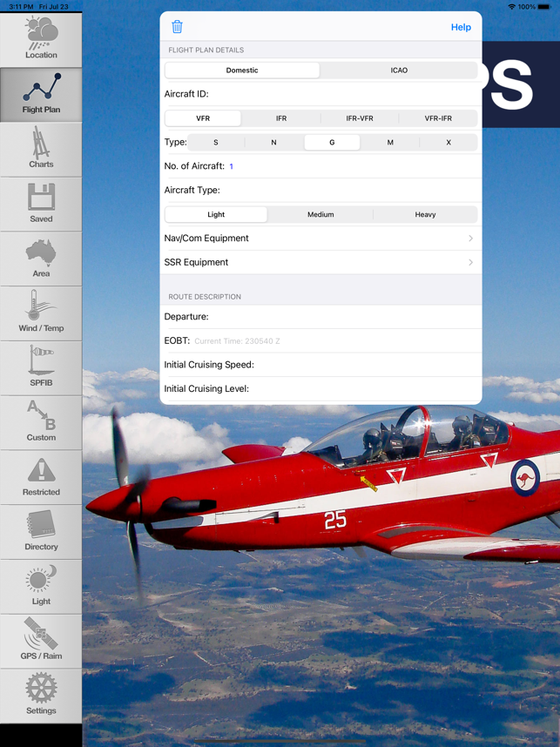The width and height of the screenshot is (560, 747).
Task: Open the Wind / Temp section
Action: [41, 313]
